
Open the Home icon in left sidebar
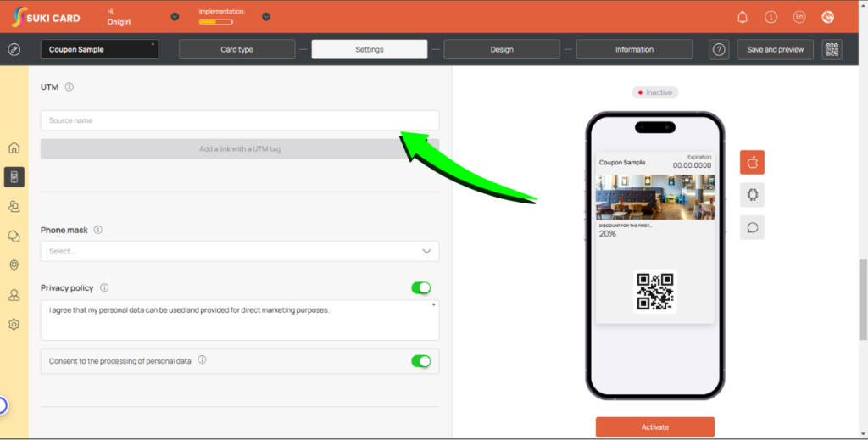(14, 148)
